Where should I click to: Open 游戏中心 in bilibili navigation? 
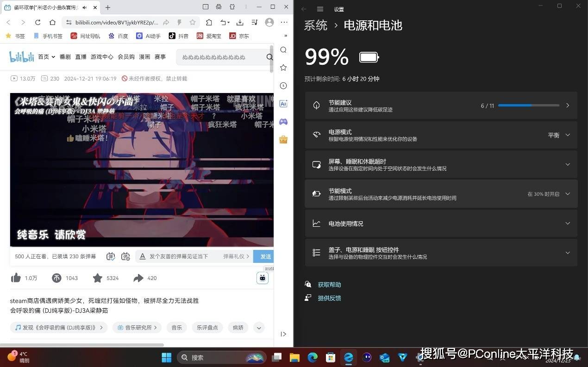(102, 56)
